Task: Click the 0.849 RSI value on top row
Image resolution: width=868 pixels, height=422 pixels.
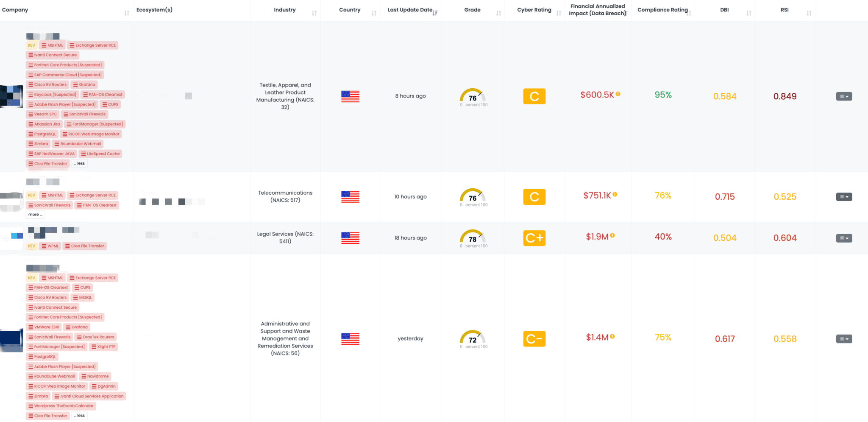Action: [x=785, y=96]
